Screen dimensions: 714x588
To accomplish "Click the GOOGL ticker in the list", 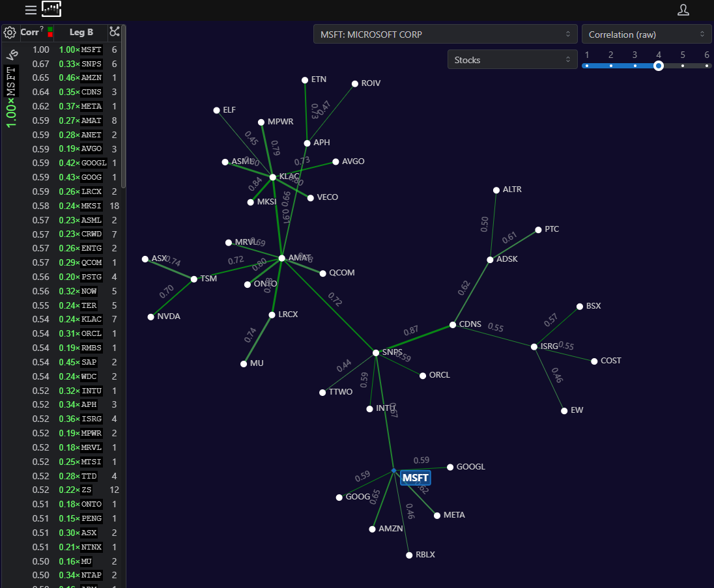I will click(93, 163).
